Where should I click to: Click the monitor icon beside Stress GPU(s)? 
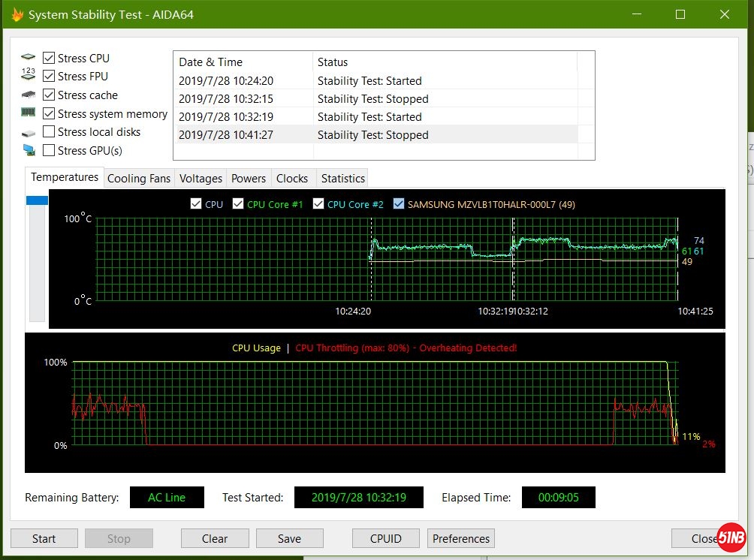(29, 151)
